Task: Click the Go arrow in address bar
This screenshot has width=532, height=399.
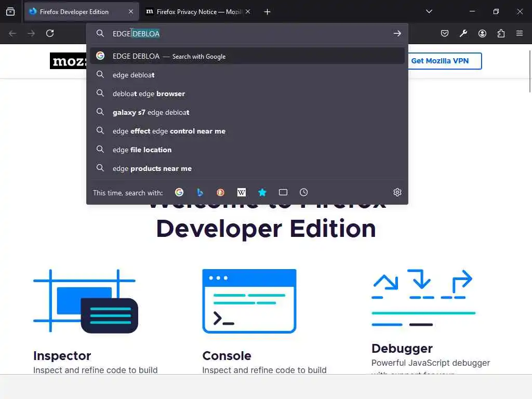Action: 397,34
